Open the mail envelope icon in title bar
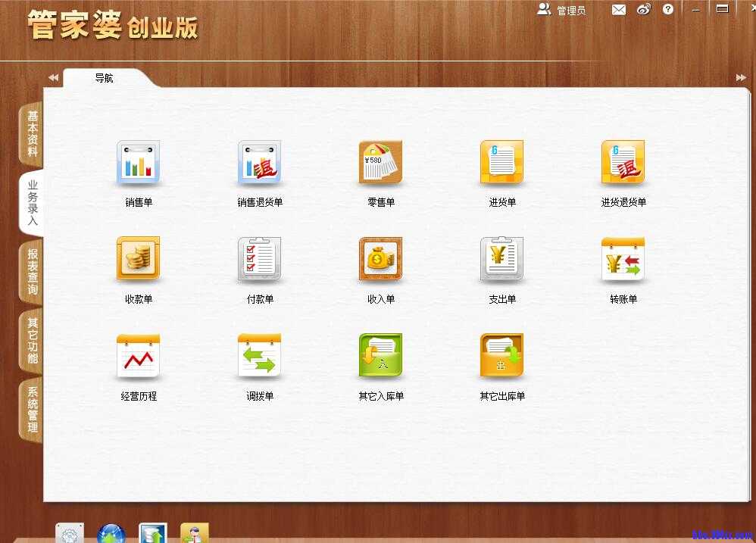 pyautogui.click(x=619, y=10)
